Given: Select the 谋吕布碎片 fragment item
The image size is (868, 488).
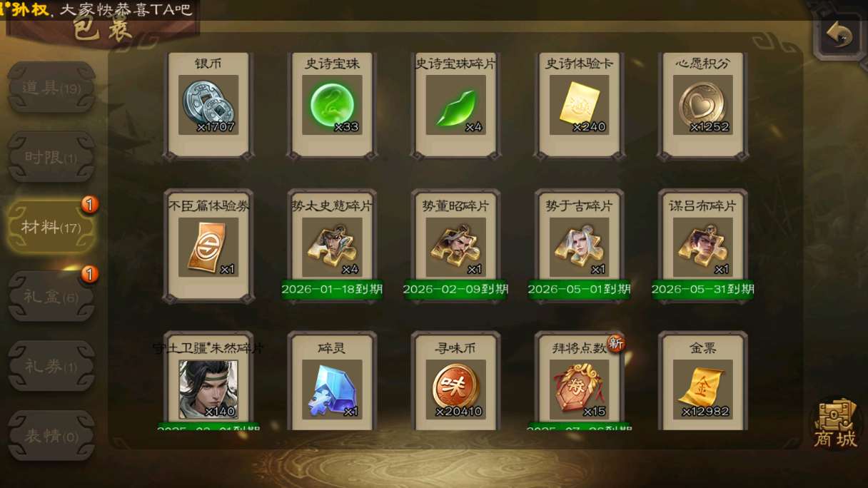Looking at the screenshot, I should coord(702,248).
